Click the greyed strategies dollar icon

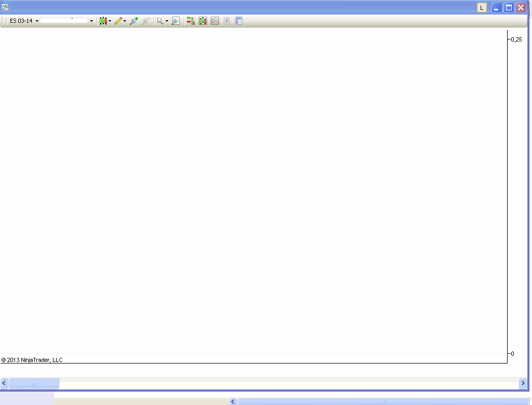[227, 21]
